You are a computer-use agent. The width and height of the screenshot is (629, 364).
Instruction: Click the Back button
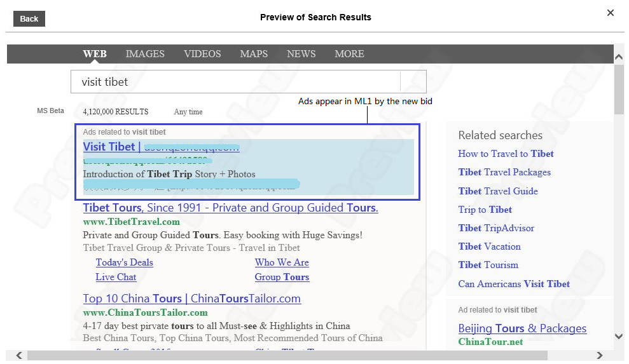(x=29, y=19)
